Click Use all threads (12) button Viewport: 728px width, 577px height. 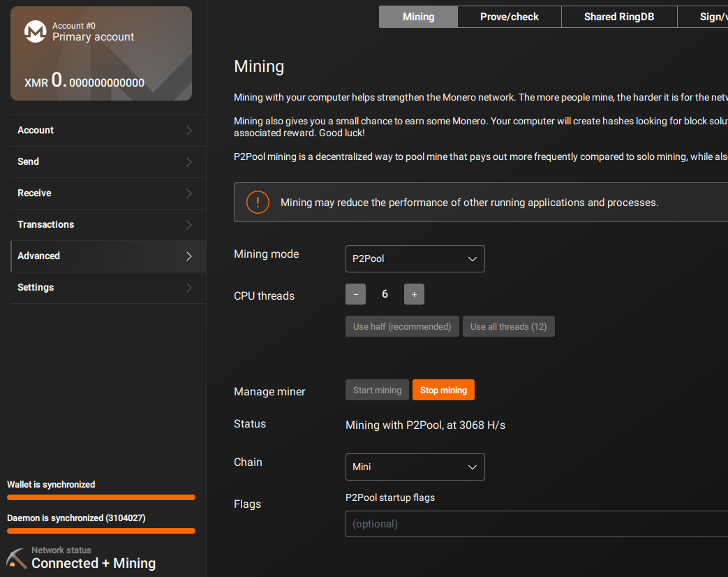click(508, 326)
